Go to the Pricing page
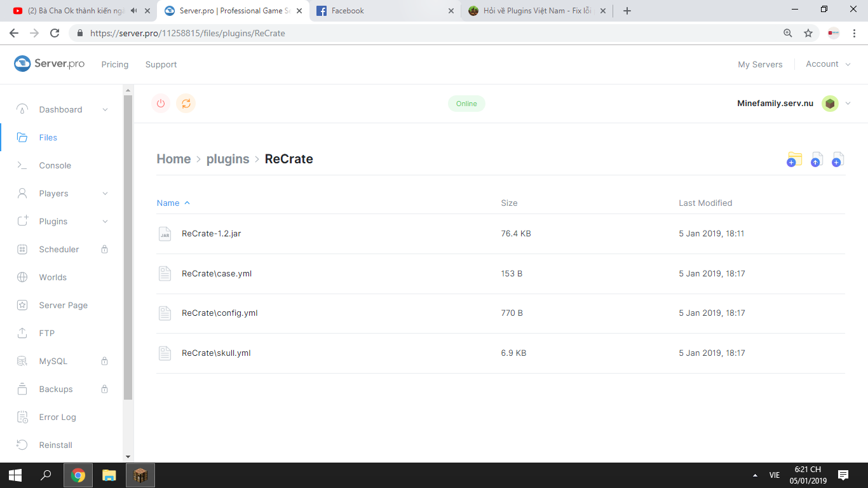 point(115,64)
